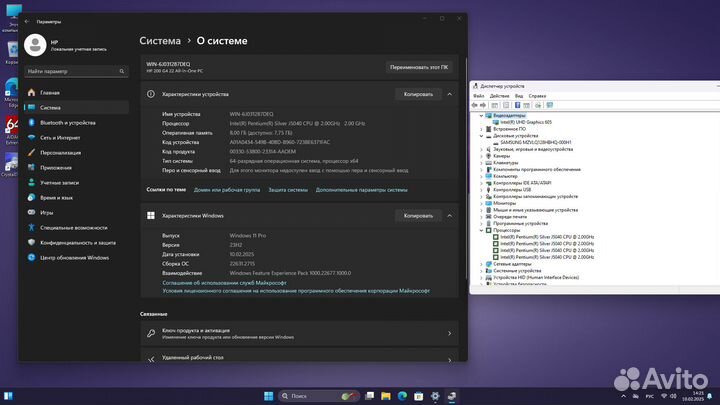Select 'Мониторы' category in Device Manager
This screenshot has width=720, height=405.
(504, 203)
